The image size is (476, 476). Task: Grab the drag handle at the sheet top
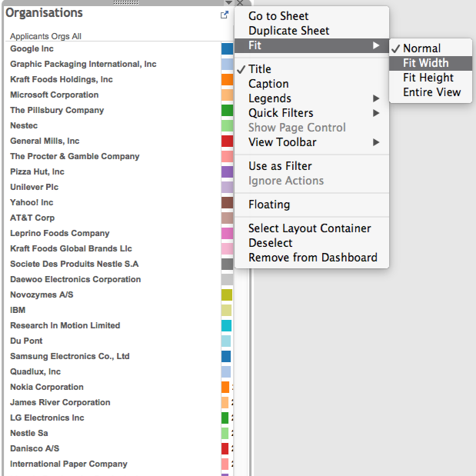tap(125, 2)
